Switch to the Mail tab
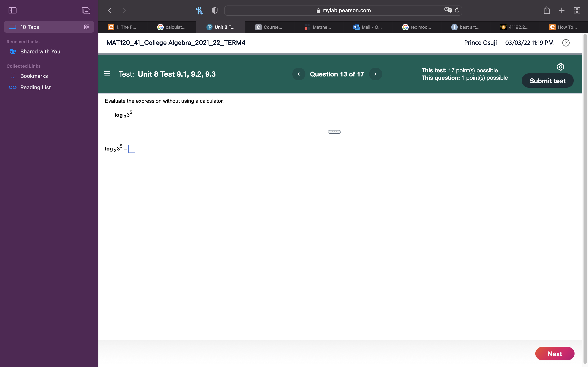The width and height of the screenshot is (588, 367). point(368,27)
